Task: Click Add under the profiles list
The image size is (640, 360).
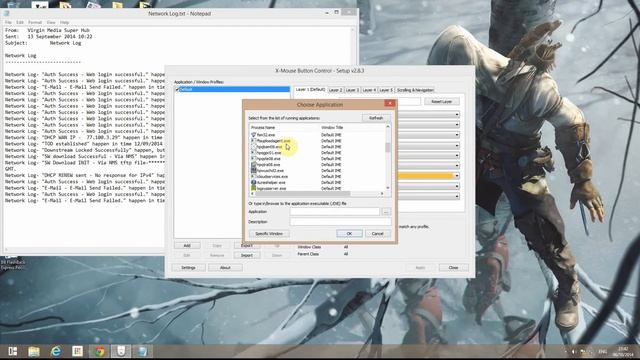Action: point(187,246)
